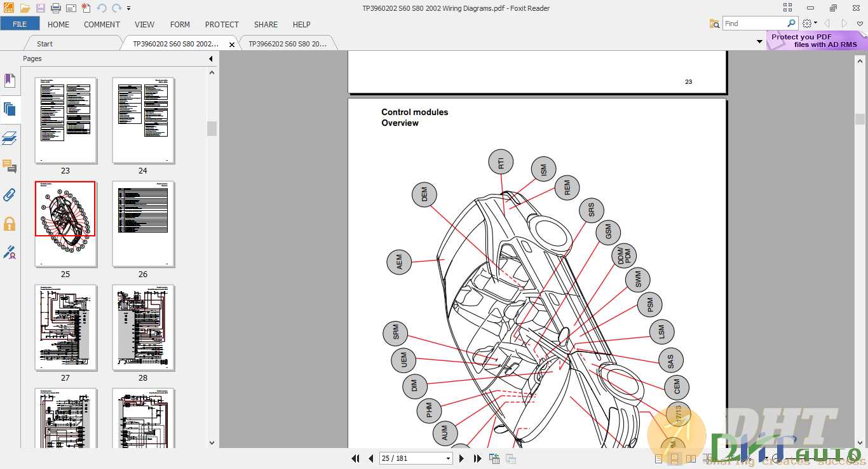Open the Bookmarks panel in sidebar

pos(10,81)
